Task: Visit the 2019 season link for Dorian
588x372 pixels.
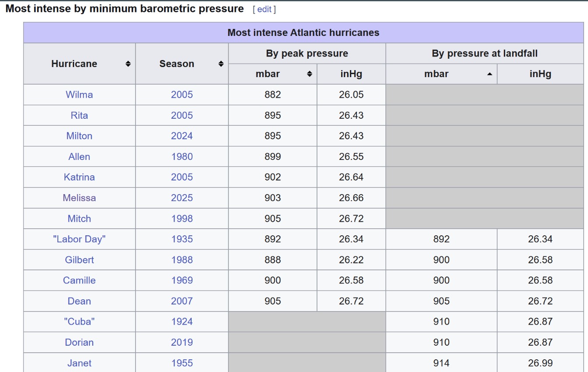Action: 182,342
